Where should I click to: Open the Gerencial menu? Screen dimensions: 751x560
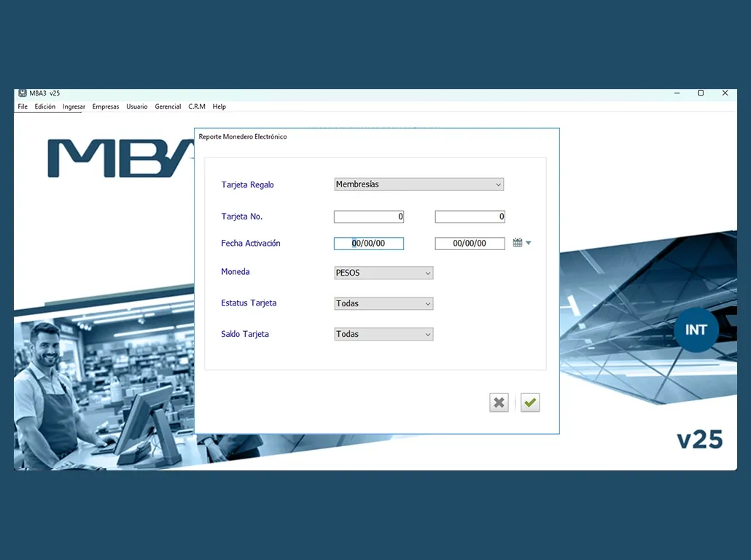(x=168, y=106)
